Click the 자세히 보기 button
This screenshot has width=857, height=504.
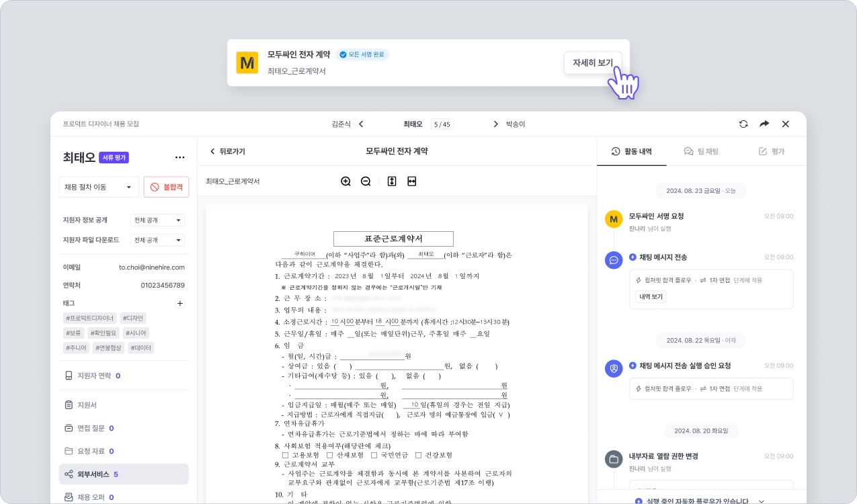point(593,63)
